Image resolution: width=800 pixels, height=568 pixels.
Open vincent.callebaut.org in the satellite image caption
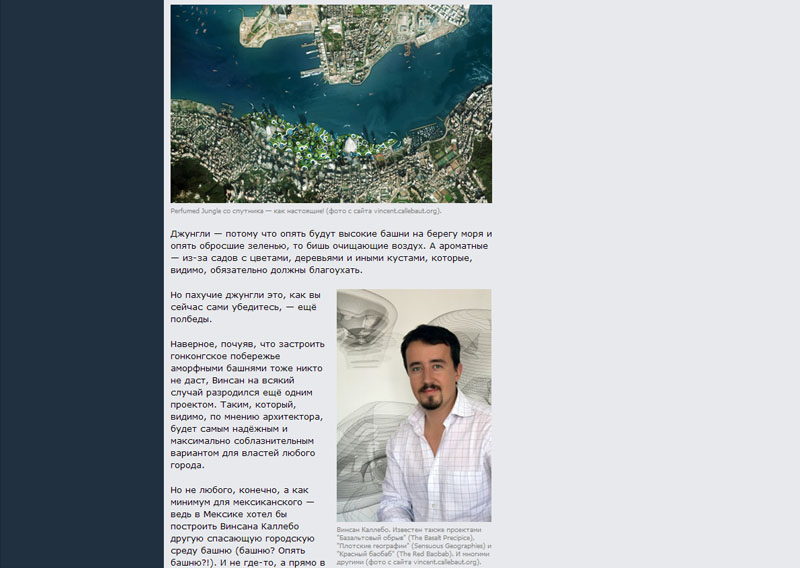click(x=400, y=211)
